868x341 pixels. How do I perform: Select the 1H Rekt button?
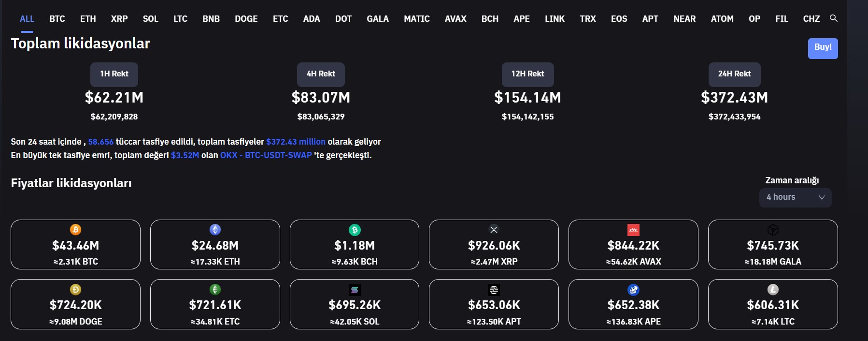(114, 74)
